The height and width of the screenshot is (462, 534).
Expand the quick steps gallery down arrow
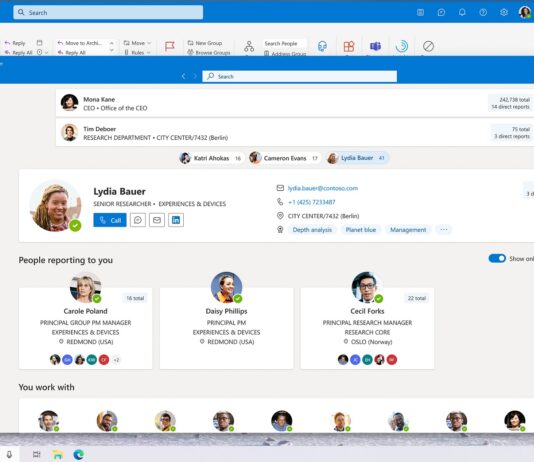pos(112,51)
